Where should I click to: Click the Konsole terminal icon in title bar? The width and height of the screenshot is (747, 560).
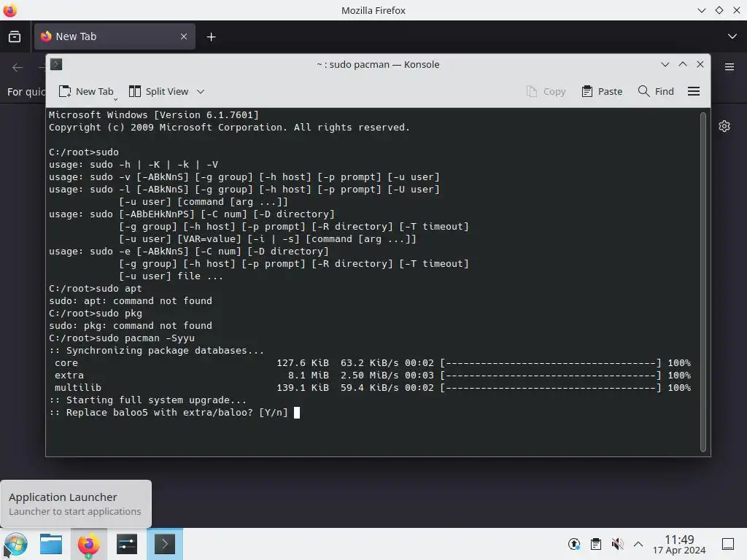pos(56,64)
